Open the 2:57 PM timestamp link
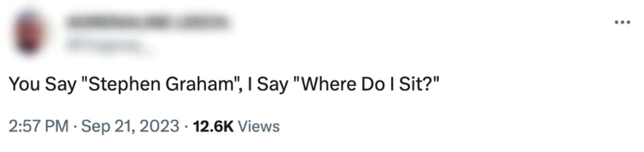This screenshot has height=152, width=644. click(x=38, y=126)
